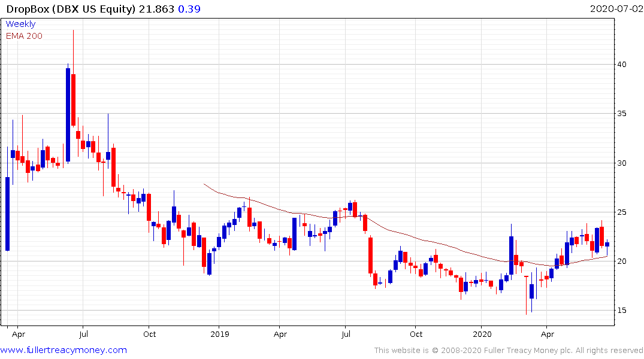Click the EMA 200 legend label
This screenshot has height=359, width=644.
tap(24, 36)
